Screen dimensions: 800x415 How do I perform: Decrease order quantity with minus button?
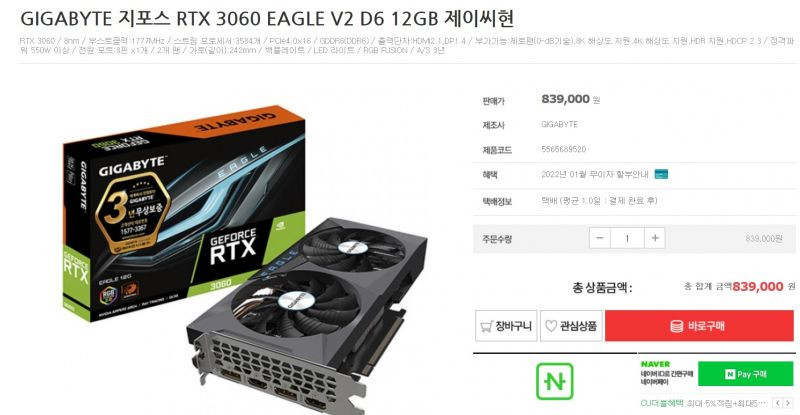click(599, 238)
